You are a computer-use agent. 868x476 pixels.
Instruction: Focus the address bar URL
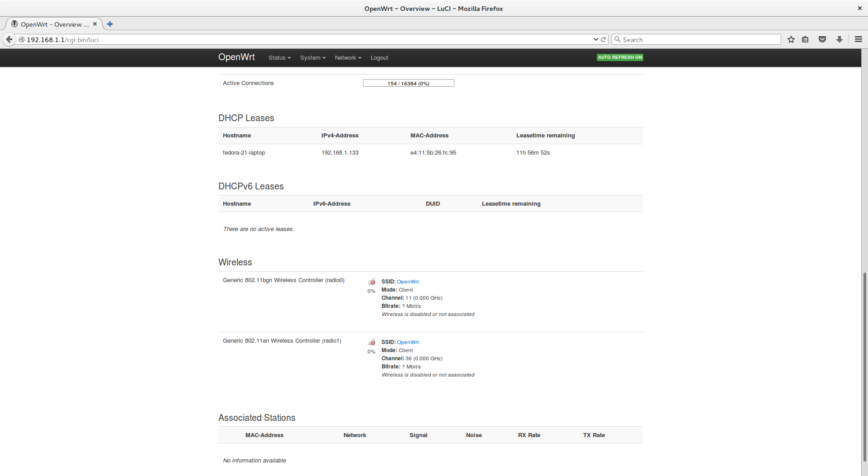[x=307, y=40]
